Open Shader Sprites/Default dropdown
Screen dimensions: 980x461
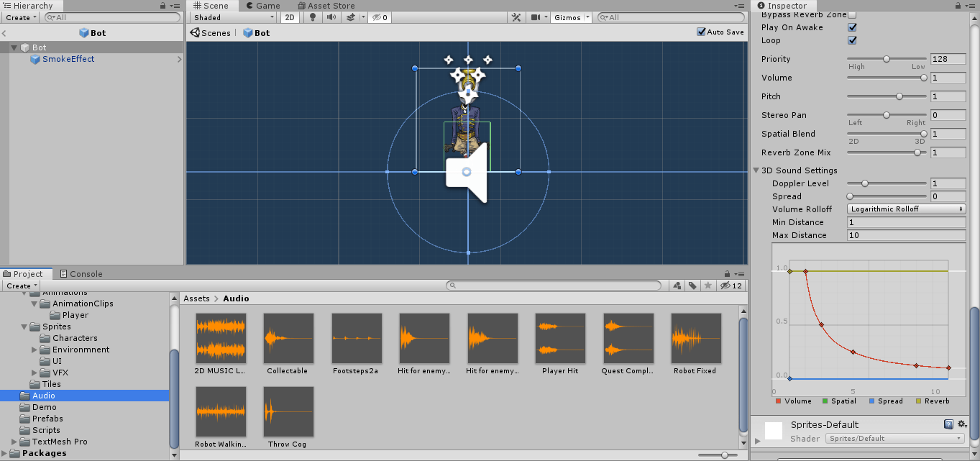click(894, 438)
